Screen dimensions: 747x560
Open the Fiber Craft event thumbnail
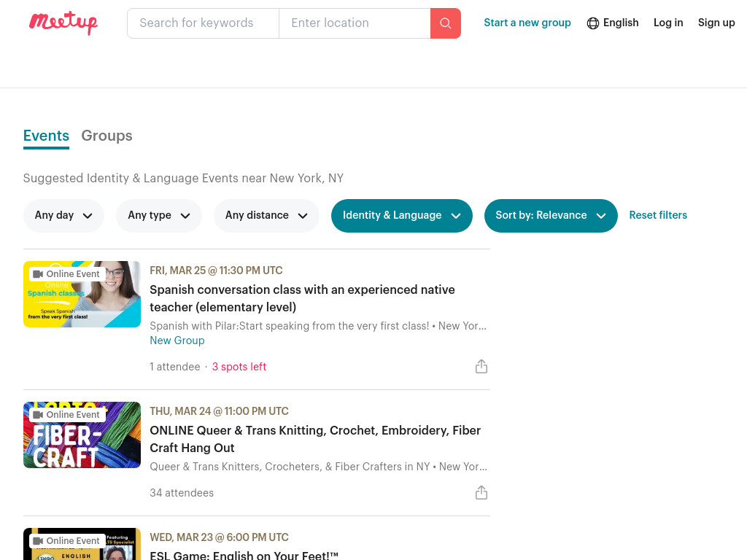82,435
